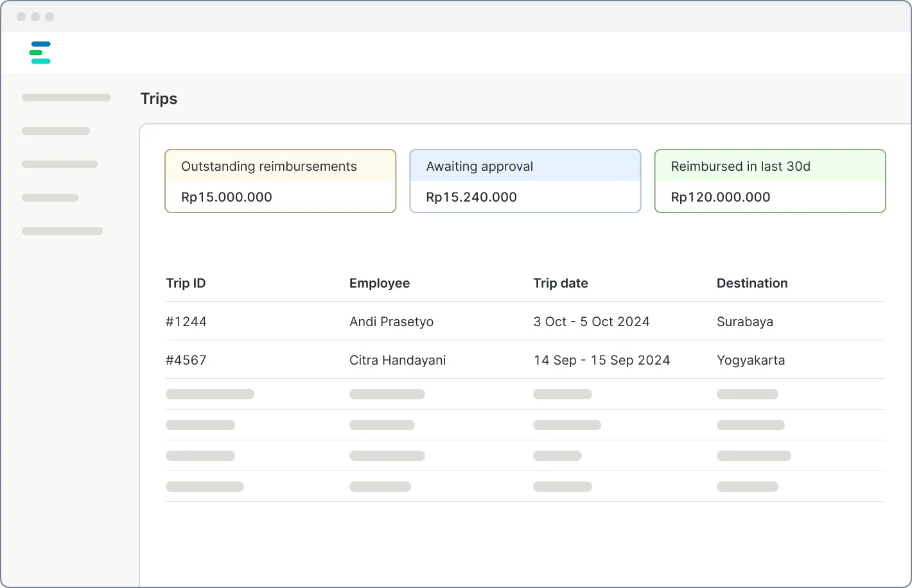Image resolution: width=912 pixels, height=588 pixels.
Task: Click the app logo icon
Action: coord(40,53)
